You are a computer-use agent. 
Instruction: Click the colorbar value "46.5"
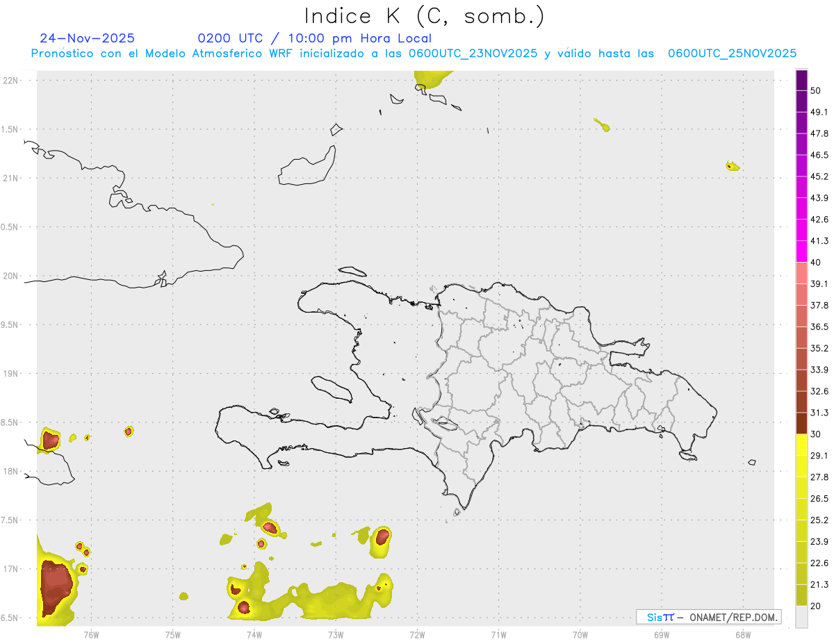pyautogui.click(x=819, y=155)
